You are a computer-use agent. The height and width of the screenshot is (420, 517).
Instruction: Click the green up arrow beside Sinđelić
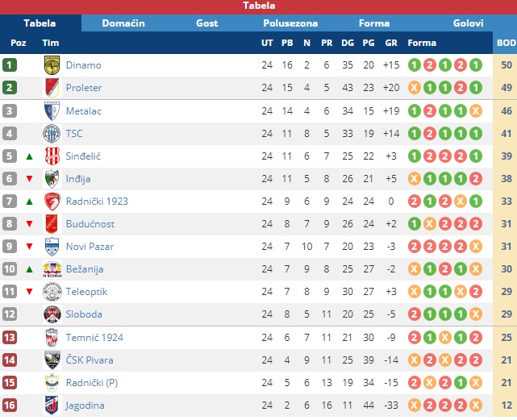click(x=29, y=156)
